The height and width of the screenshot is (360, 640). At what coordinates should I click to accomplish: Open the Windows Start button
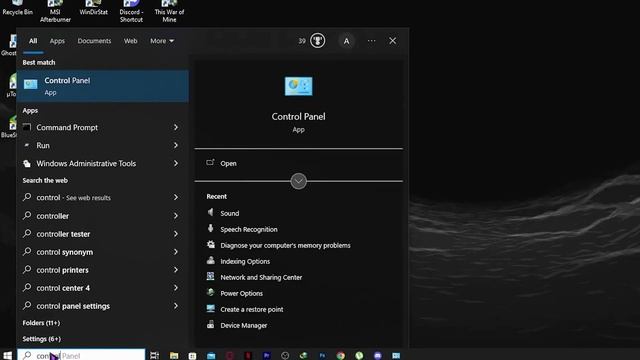7,356
